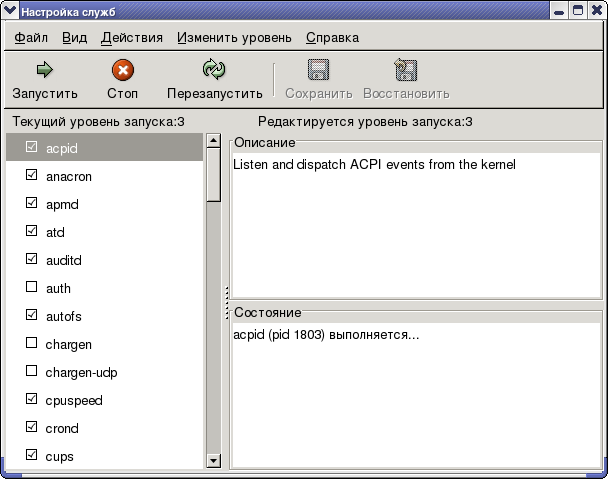Select the autofs service in list
The image size is (608, 479).
[x=63, y=316]
